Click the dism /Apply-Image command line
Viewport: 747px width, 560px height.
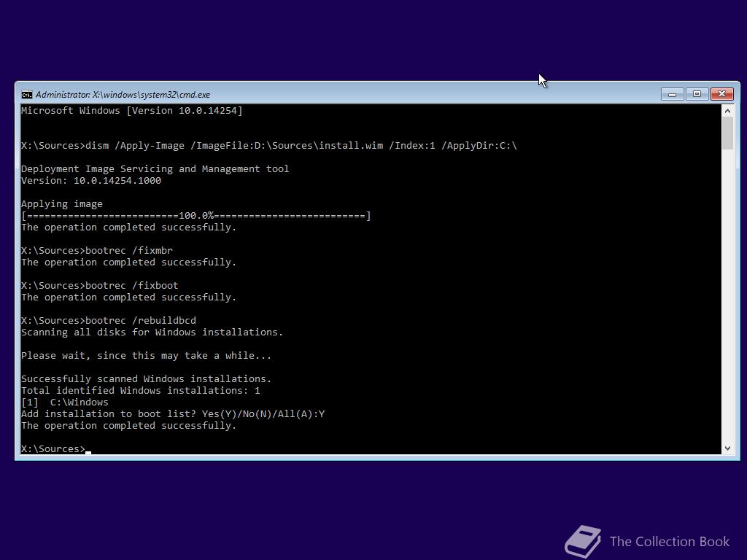[269, 146]
